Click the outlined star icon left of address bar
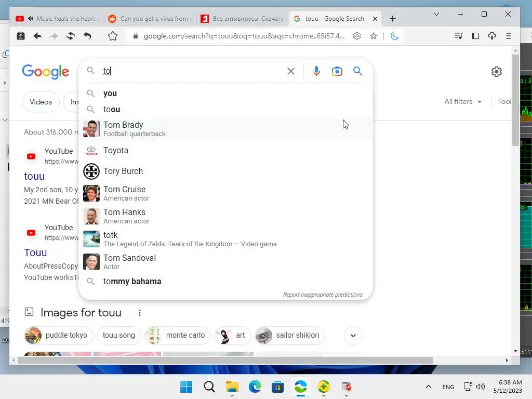Viewport: 532px width, 399px height. (113, 36)
